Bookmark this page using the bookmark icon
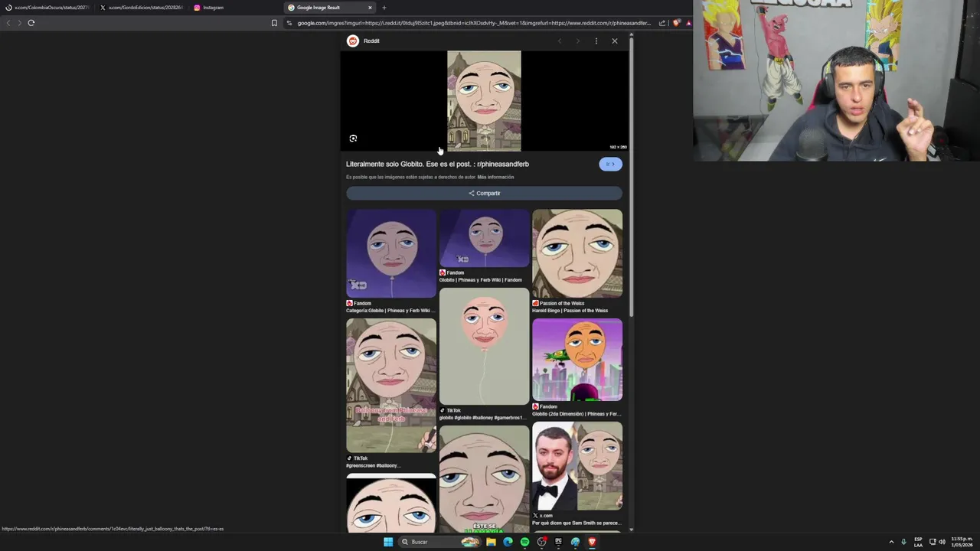Viewport: 980px width, 551px height. (x=274, y=23)
